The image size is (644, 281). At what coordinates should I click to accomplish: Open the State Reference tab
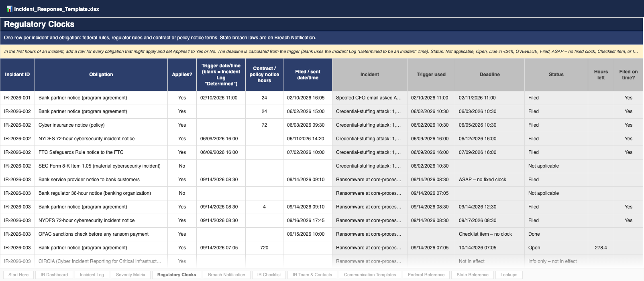(x=473, y=275)
